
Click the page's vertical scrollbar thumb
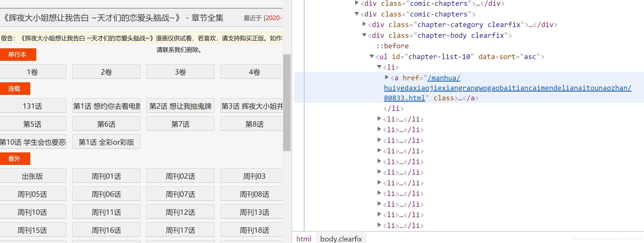pyautogui.click(x=287, y=103)
